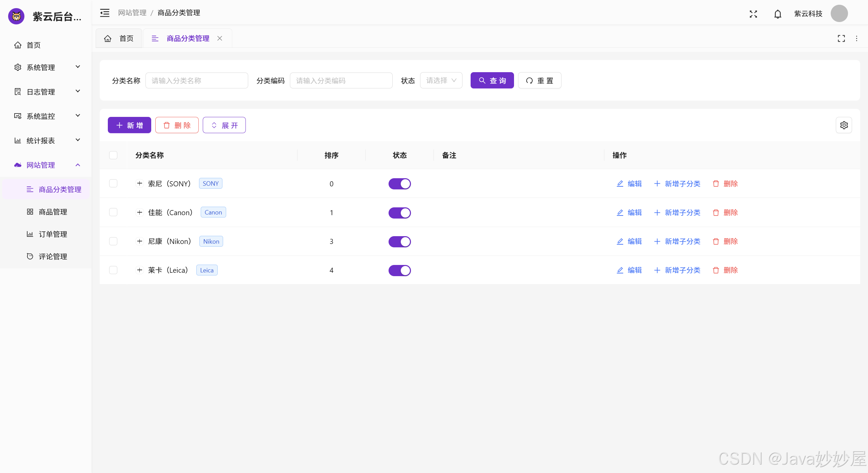
Task: Focus the 分类名称 input field
Action: 197,80
